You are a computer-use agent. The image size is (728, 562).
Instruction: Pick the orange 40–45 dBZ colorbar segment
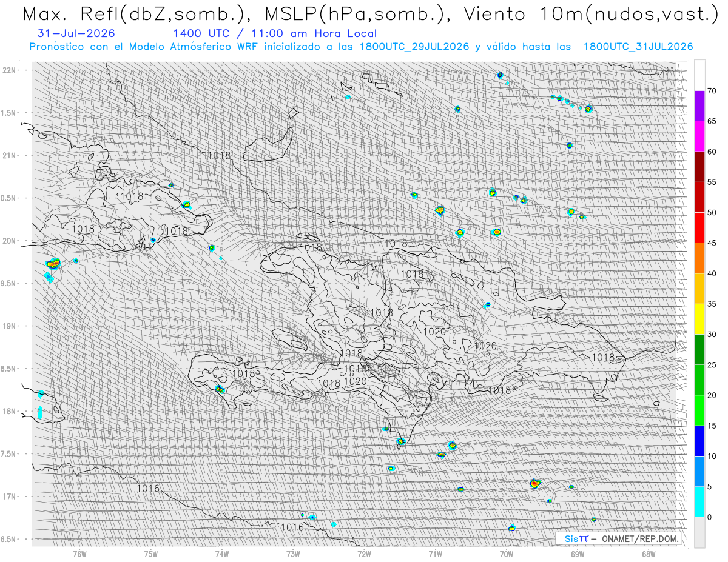tap(699, 258)
